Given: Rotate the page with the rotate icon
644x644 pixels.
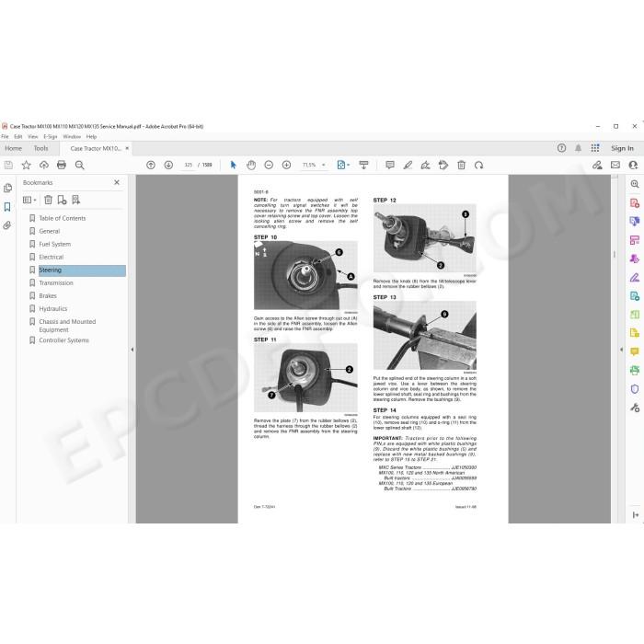Looking at the screenshot, I should pyautogui.click(x=479, y=165).
